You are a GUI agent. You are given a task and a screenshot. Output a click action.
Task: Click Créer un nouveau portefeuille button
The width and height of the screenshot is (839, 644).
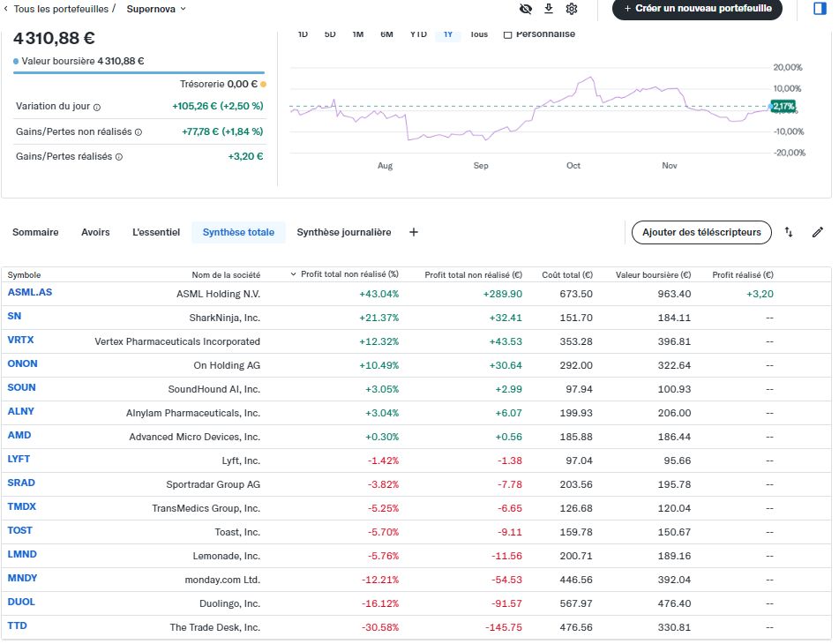[697, 9]
